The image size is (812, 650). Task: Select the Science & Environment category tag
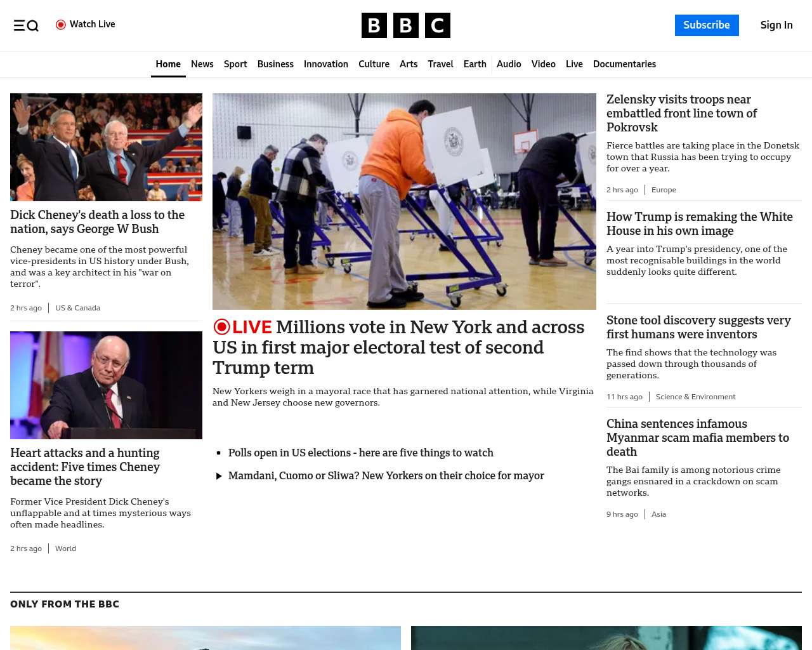pyautogui.click(x=695, y=397)
